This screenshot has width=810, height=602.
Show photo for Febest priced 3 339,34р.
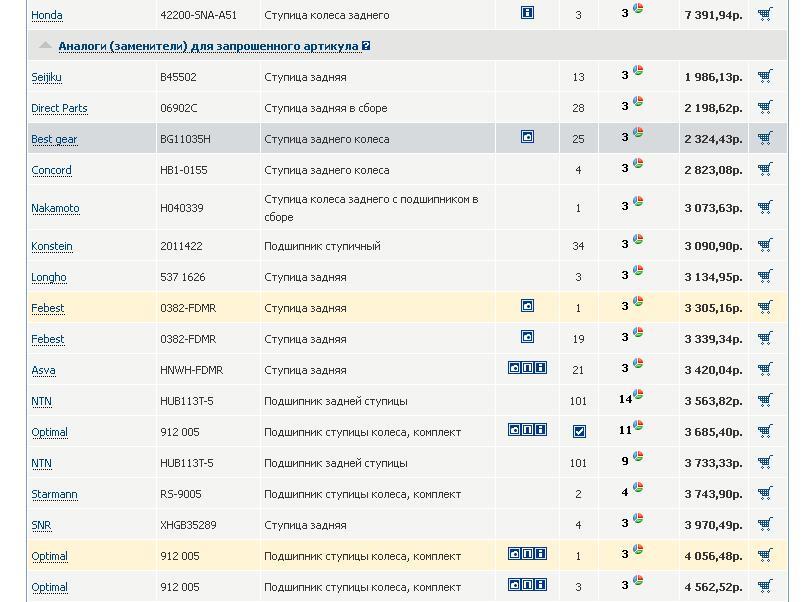point(527,337)
